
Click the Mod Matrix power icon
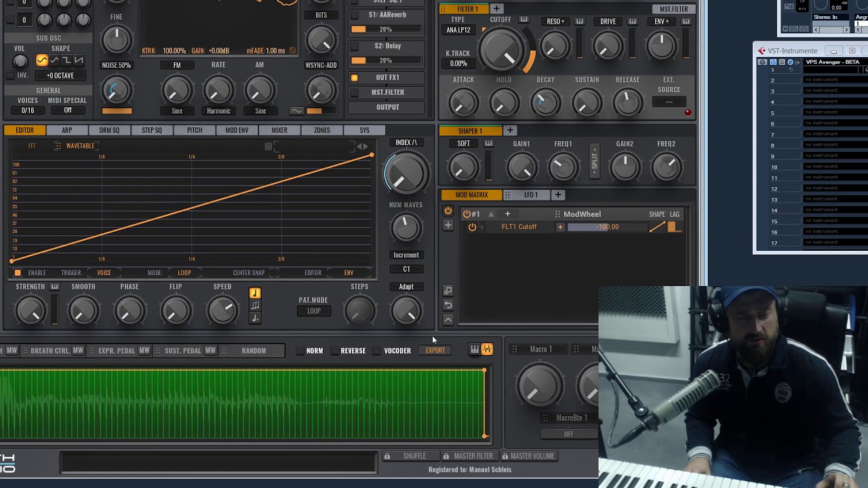pos(448,211)
